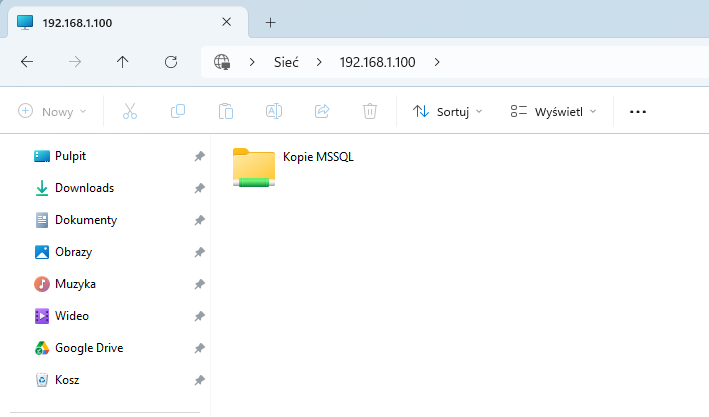The height and width of the screenshot is (417, 709).
Task: Click the Share icon in toolbar
Action: pos(322,112)
